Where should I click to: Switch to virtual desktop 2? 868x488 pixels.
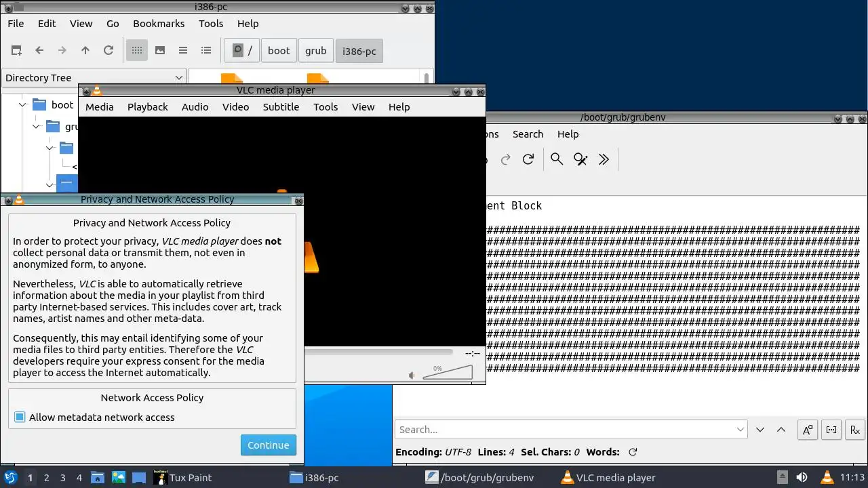[x=46, y=478]
